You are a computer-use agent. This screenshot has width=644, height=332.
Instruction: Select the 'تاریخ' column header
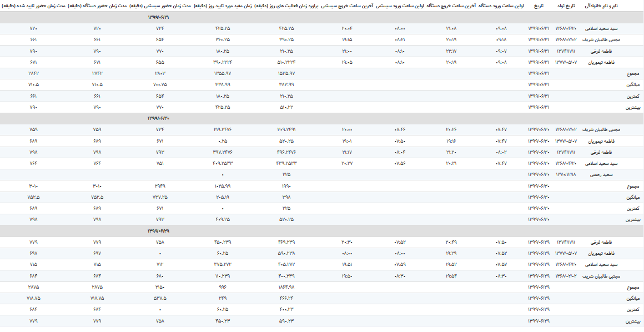click(x=539, y=6)
